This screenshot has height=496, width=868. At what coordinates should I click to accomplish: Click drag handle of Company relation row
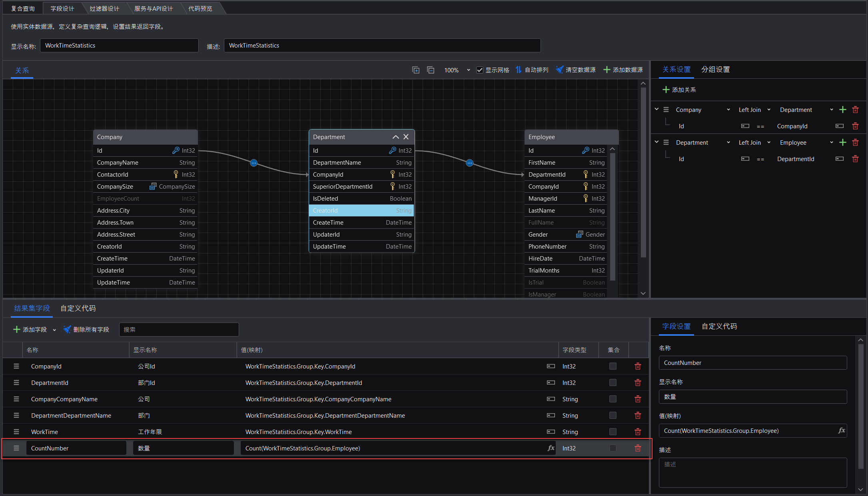coord(666,110)
